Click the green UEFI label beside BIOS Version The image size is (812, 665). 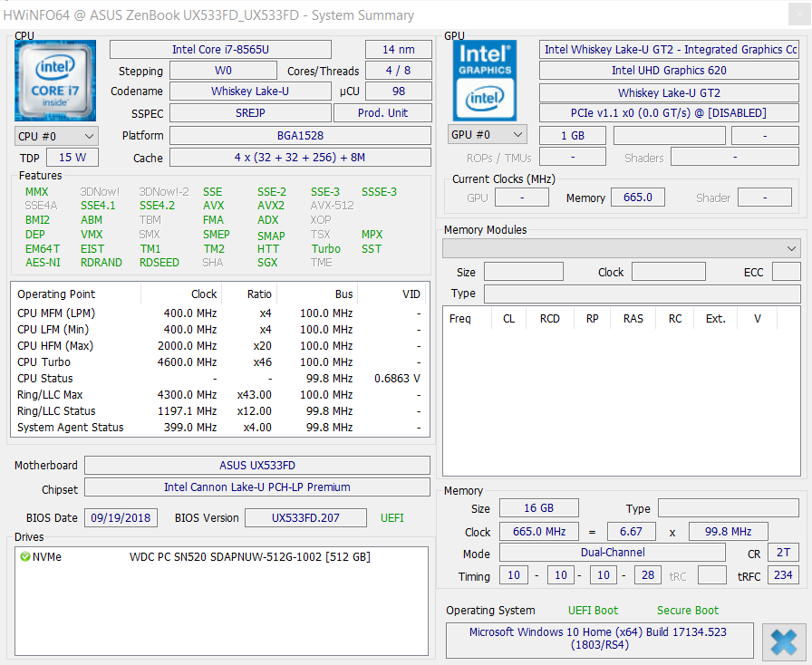tap(392, 518)
